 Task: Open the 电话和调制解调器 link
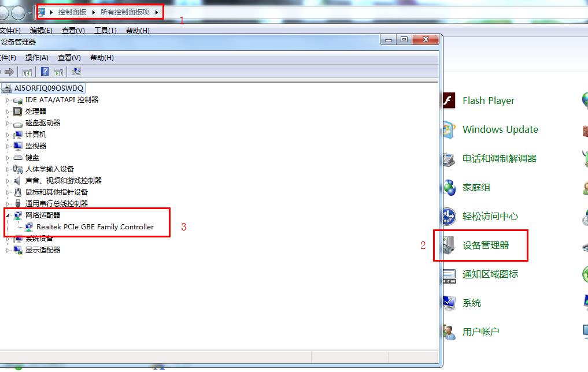point(500,159)
